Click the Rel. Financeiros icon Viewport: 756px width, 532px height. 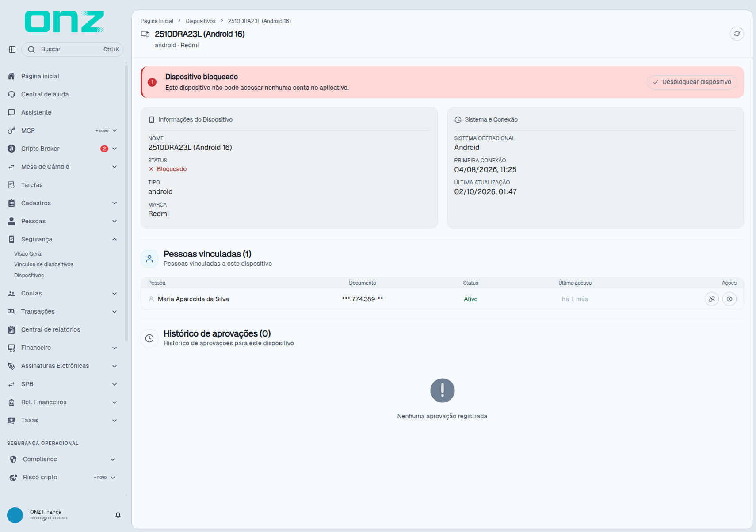[11, 402]
